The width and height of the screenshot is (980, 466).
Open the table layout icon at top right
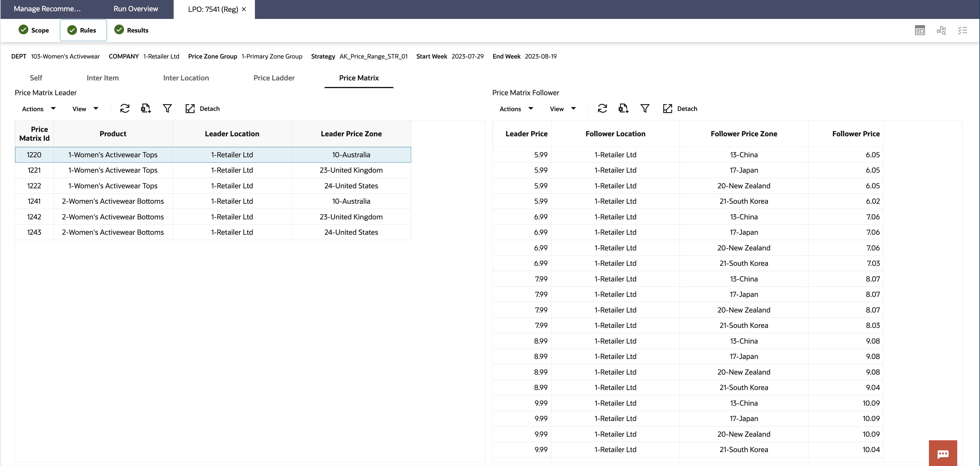(x=919, y=30)
